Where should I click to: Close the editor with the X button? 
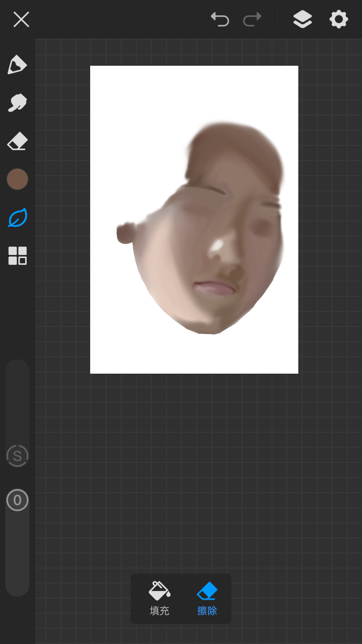pyautogui.click(x=21, y=19)
